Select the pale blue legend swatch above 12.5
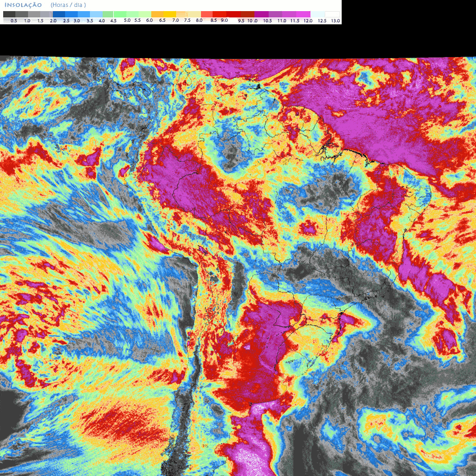476x476 pixels. (x=318, y=14)
